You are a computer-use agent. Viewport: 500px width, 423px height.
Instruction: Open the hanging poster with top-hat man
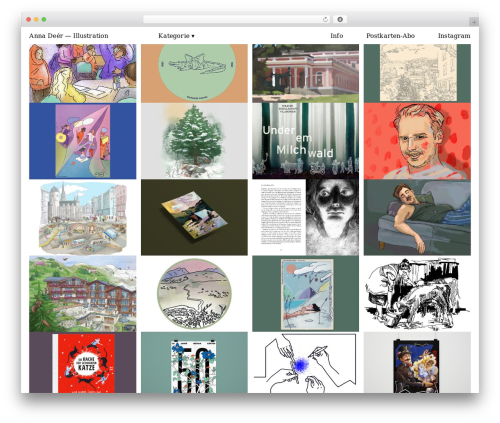pyautogui.click(x=417, y=362)
